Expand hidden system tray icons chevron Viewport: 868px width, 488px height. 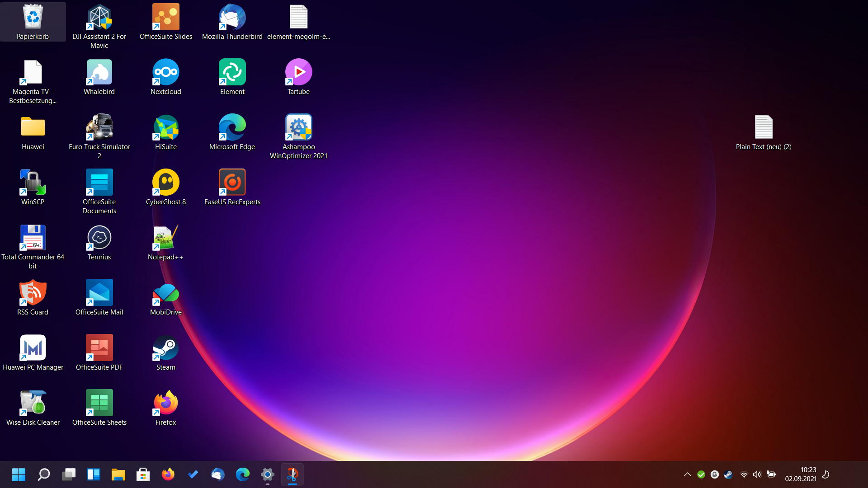(687, 474)
